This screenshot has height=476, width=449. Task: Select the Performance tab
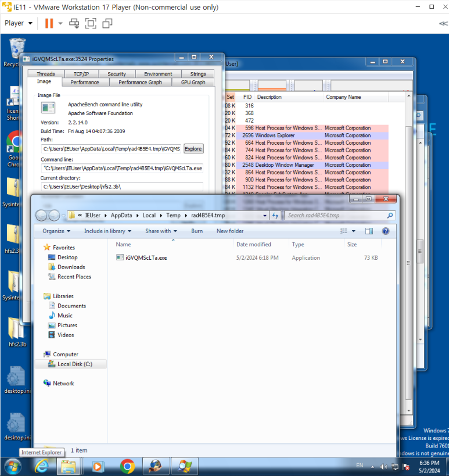[85, 83]
